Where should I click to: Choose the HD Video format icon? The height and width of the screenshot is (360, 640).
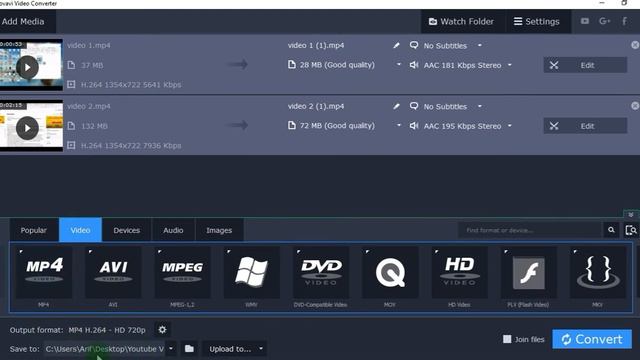(459, 273)
